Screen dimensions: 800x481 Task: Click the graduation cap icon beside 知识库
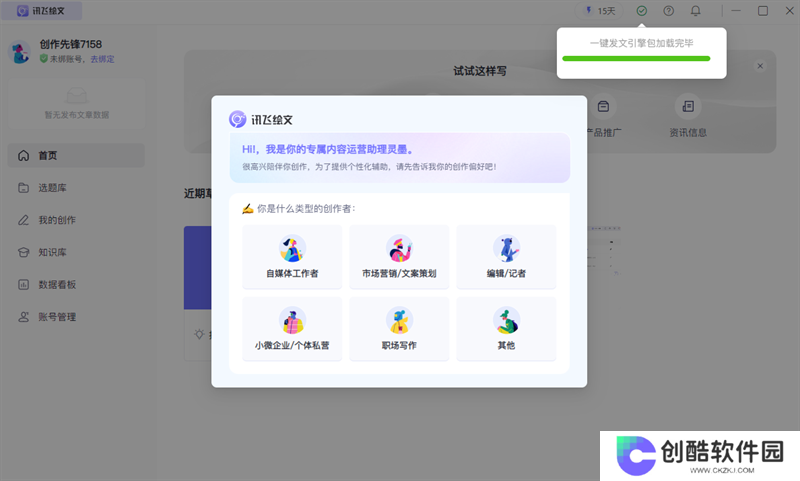tap(23, 252)
